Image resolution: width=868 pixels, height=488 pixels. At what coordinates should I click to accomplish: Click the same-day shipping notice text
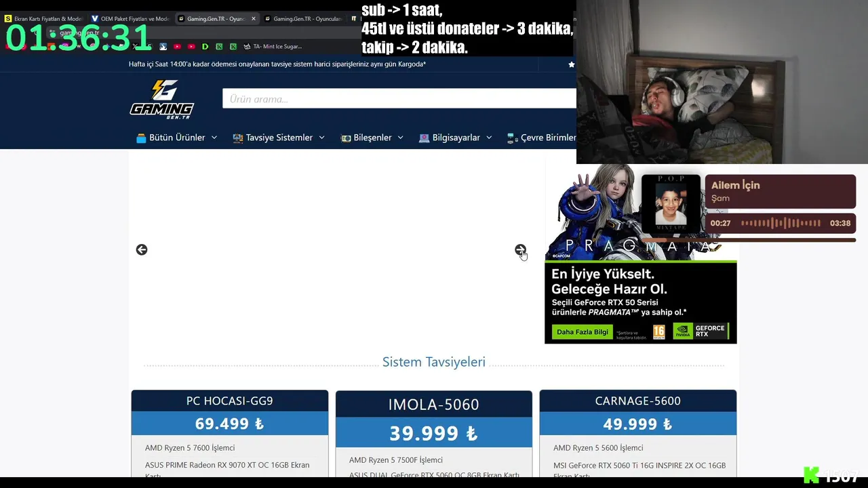277,64
